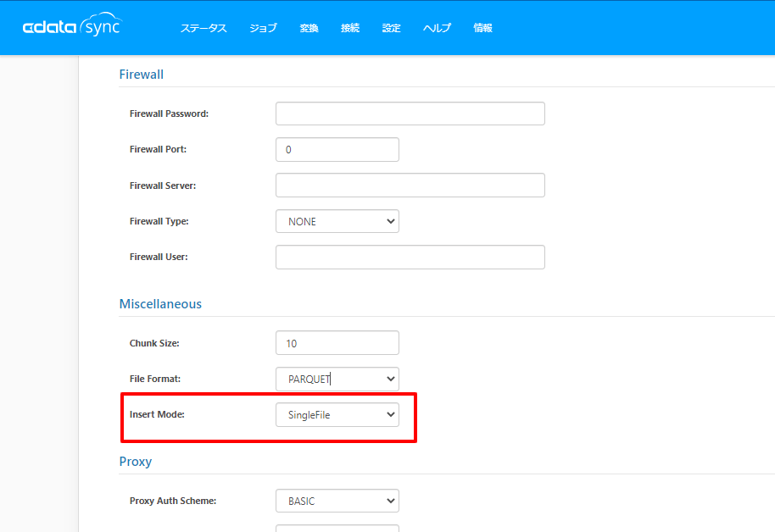Viewport: 775px width, 532px height.
Task: Open the ステータス menu
Action: click(204, 28)
